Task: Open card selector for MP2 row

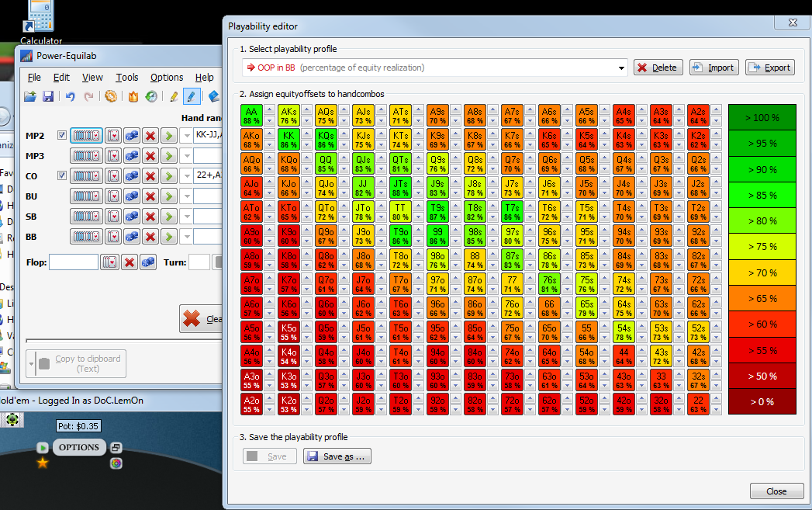Action: click(113, 136)
